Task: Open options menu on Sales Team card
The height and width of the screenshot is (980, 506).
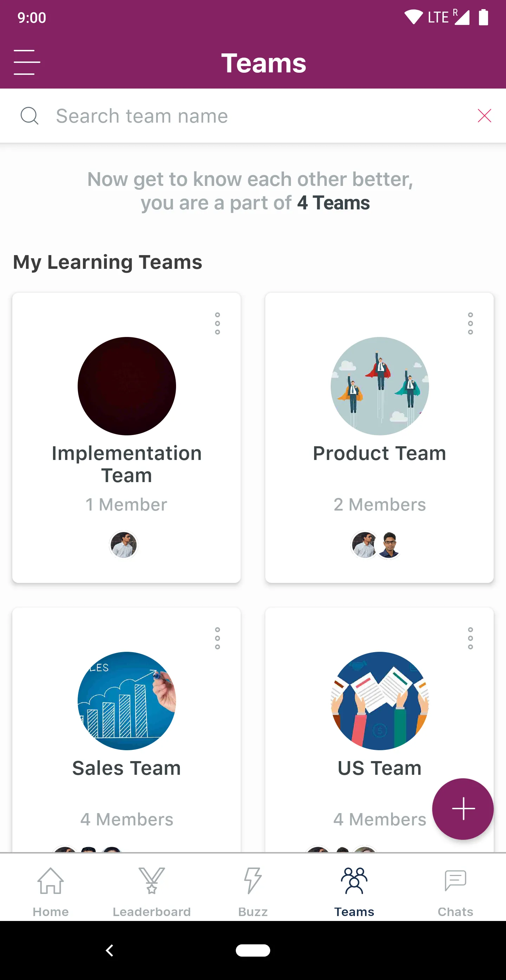Action: click(x=218, y=638)
